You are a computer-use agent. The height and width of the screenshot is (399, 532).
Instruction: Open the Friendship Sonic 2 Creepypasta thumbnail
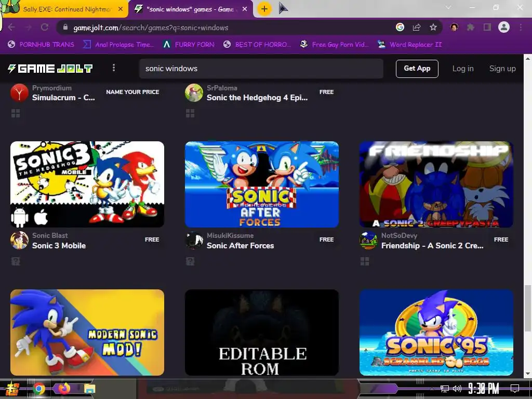[x=436, y=184]
